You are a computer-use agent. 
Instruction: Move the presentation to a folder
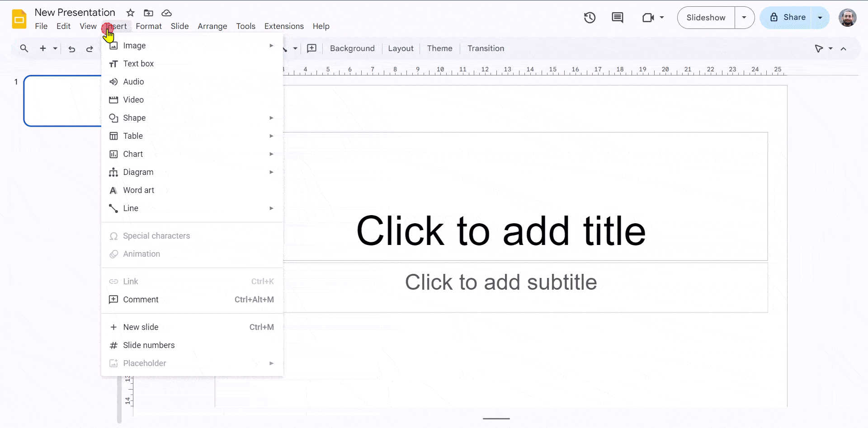[148, 13]
